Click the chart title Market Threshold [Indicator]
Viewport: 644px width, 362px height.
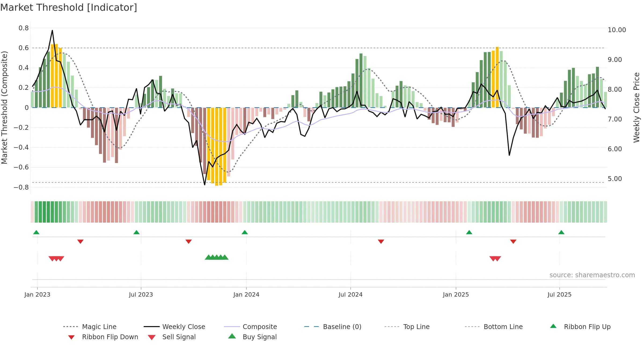point(69,8)
